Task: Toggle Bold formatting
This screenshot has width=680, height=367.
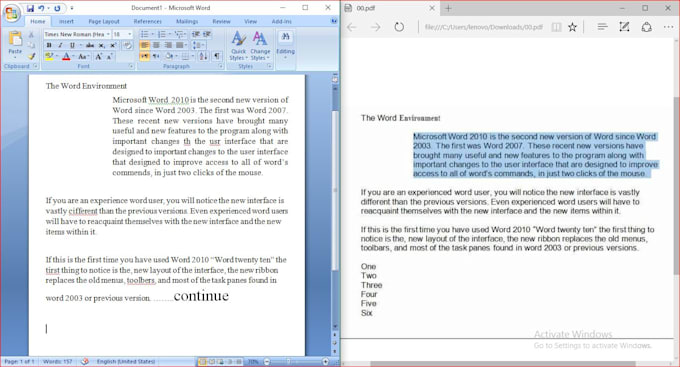Action: click(49, 45)
